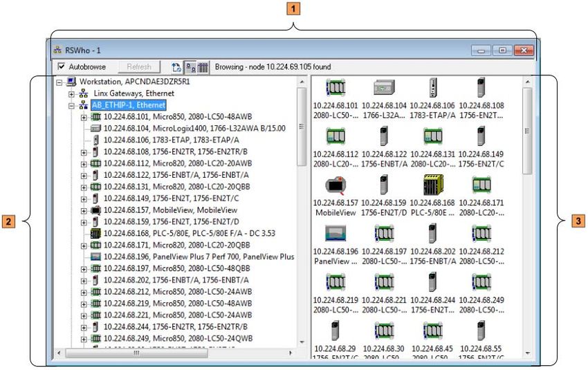
Task: Click tree pane scroll down arrow
Action: [x=302, y=342]
